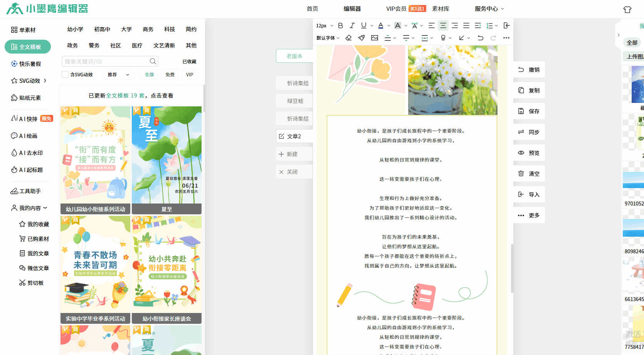Click the line height icon

tap(489, 25)
